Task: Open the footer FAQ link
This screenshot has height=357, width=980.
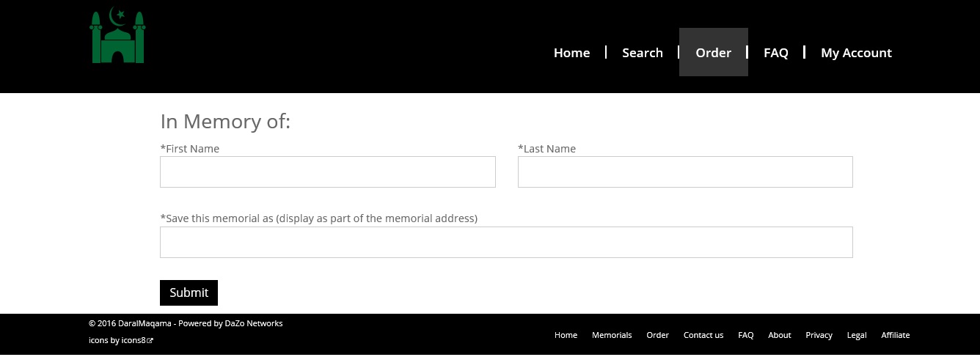Action: pyautogui.click(x=746, y=335)
